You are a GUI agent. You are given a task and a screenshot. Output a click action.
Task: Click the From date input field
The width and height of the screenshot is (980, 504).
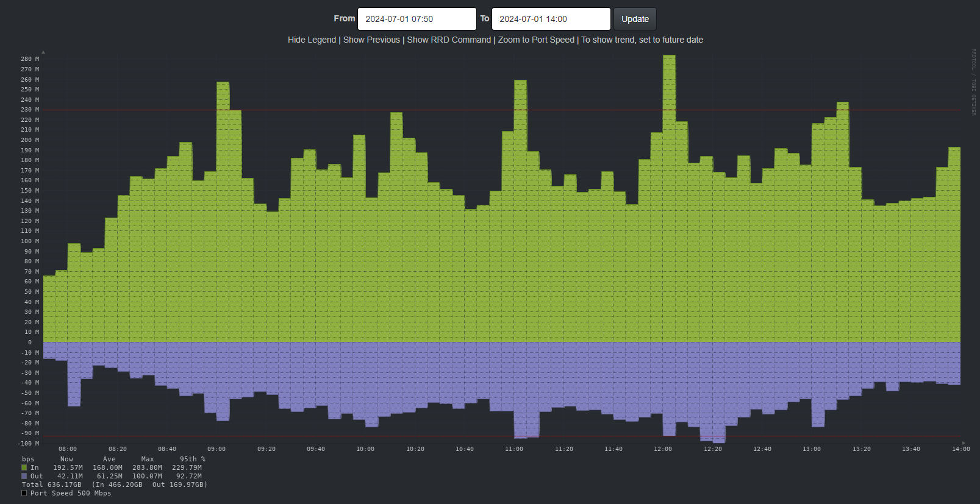(x=417, y=19)
